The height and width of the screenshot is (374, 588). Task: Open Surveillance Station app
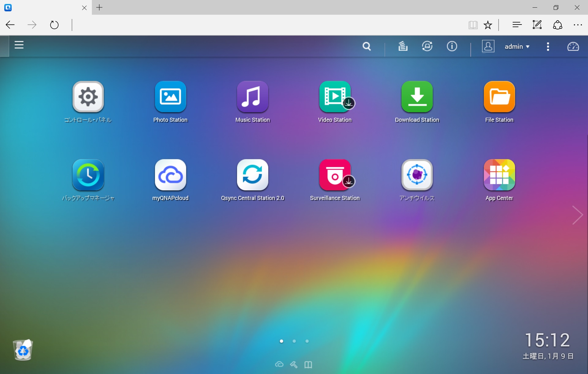click(335, 175)
